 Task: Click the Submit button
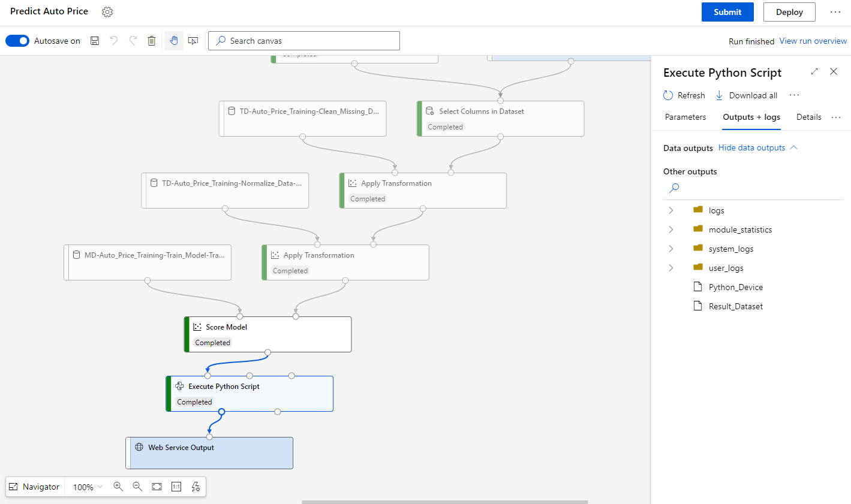(x=727, y=12)
